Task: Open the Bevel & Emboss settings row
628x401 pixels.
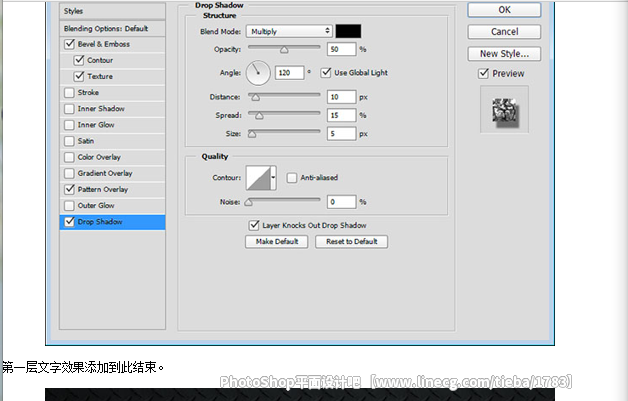Action: point(113,44)
